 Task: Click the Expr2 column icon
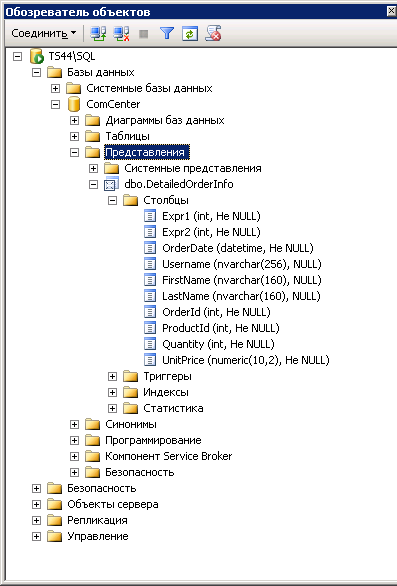150,232
